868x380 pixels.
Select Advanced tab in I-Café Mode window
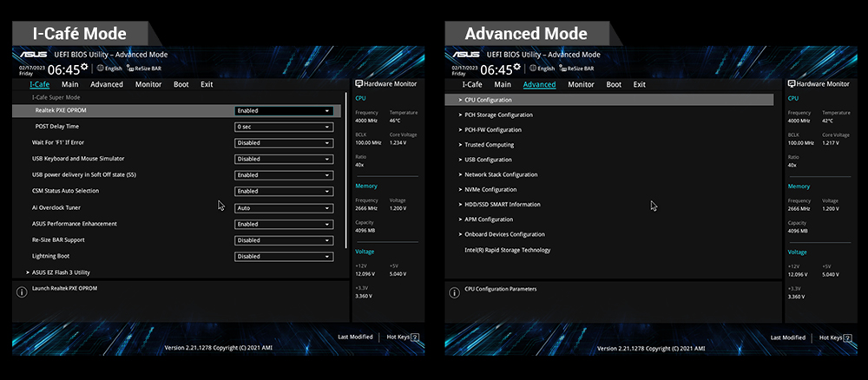point(107,85)
